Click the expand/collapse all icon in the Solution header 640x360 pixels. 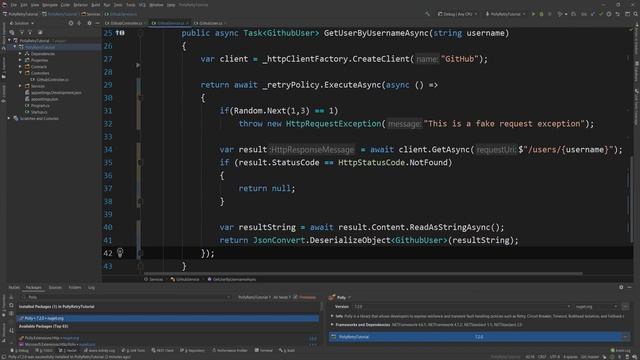(x=79, y=23)
